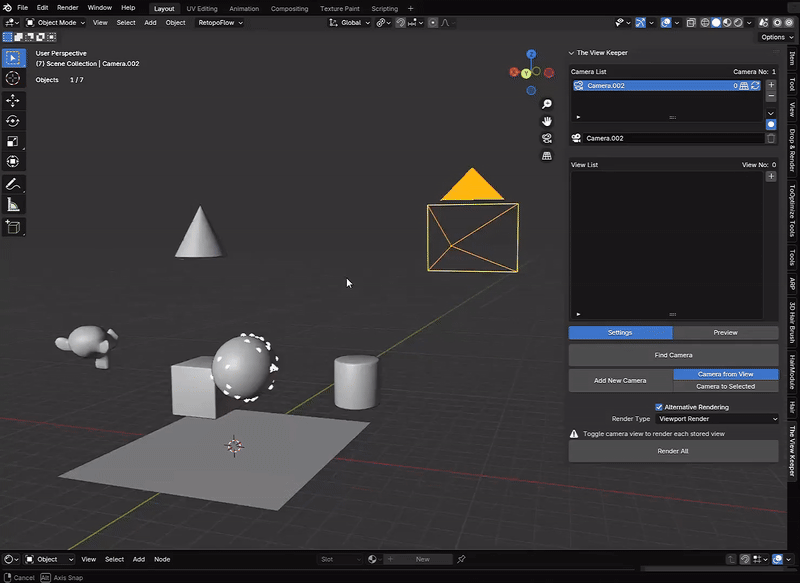800x583 pixels.
Task: Click the grid icon on Camera.002 row
Action: click(744, 86)
